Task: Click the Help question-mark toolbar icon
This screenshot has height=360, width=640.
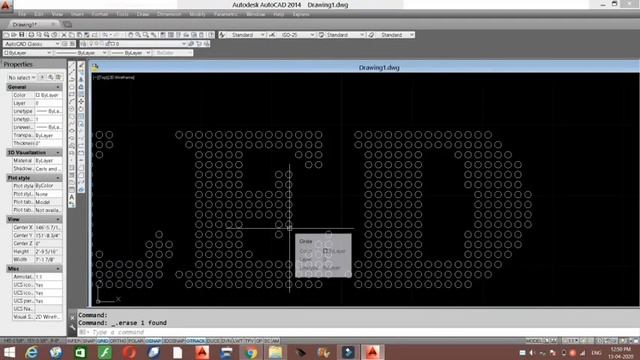Action: [211, 35]
